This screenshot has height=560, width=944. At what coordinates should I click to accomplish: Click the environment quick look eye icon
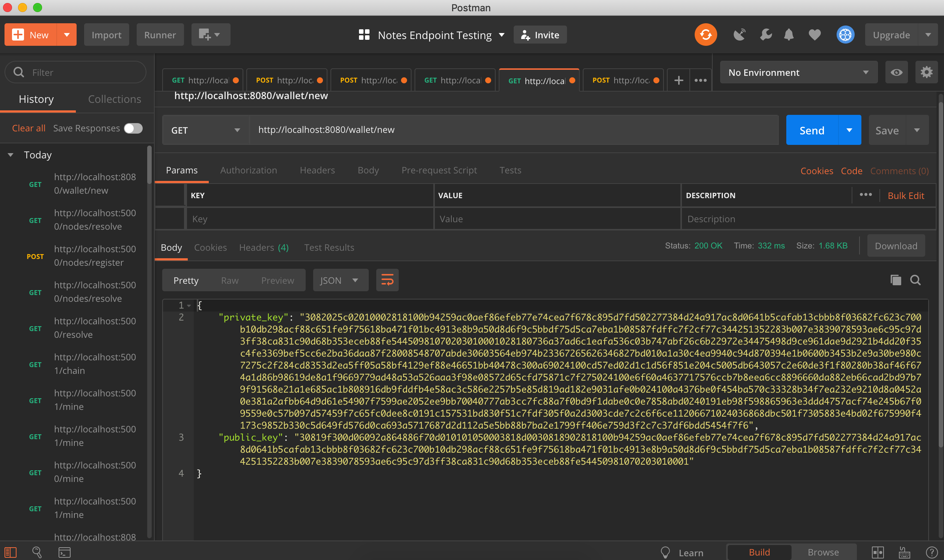(896, 72)
